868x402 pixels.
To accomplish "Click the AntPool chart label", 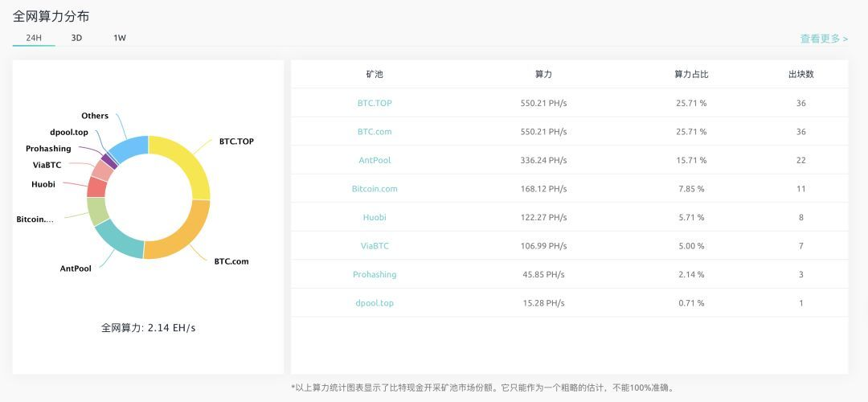I will click(x=76, y=269).
